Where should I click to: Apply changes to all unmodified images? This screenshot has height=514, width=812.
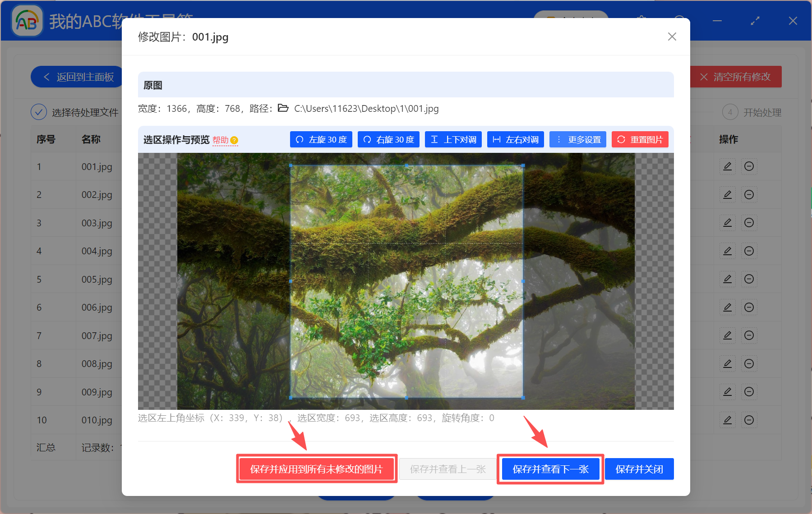(317, 469)
